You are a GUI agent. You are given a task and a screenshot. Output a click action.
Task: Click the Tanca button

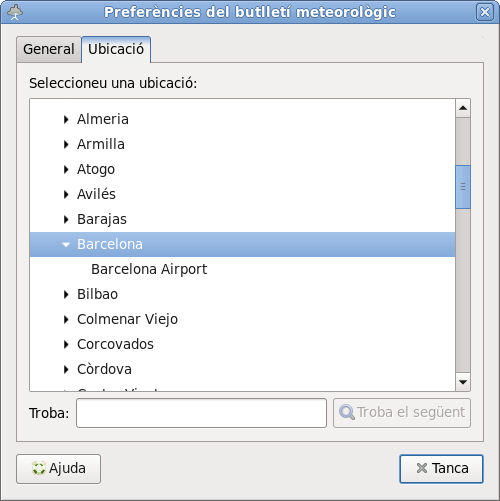click(441, 469)
